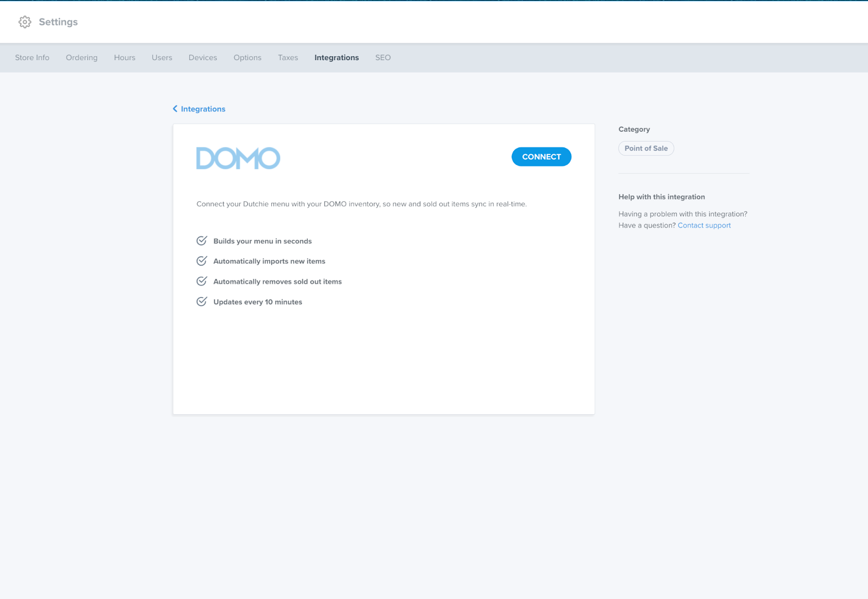Open the Hours settings tab

click(x=124, y=57)
